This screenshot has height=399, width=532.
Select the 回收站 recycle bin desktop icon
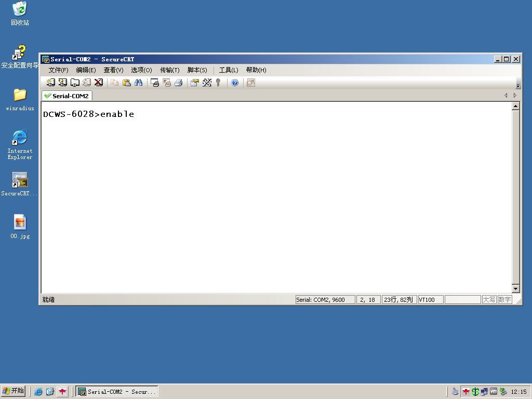(20, 14)
